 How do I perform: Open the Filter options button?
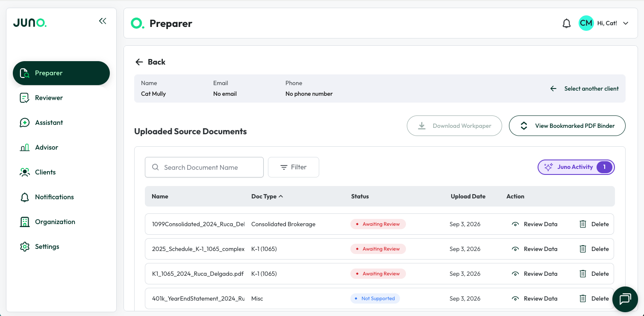click(x=294, y=167)
